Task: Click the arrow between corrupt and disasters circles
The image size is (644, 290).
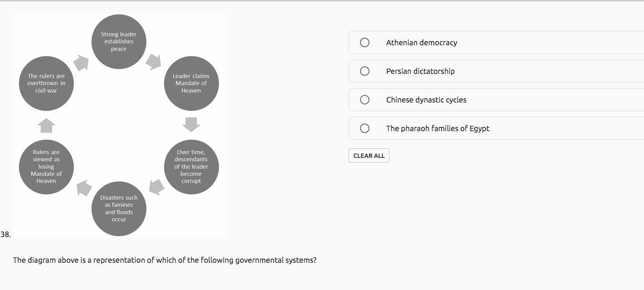Action: pos(157,187)
